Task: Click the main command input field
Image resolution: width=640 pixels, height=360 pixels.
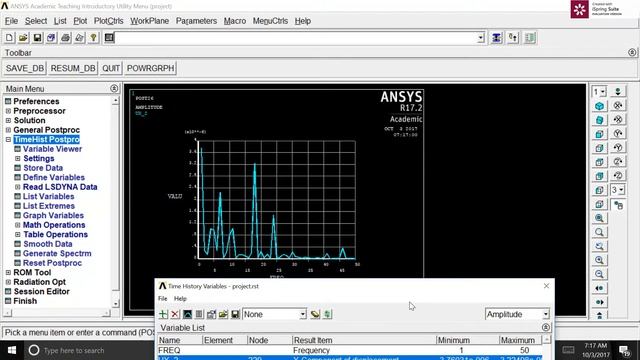Action: coord(296,38)
